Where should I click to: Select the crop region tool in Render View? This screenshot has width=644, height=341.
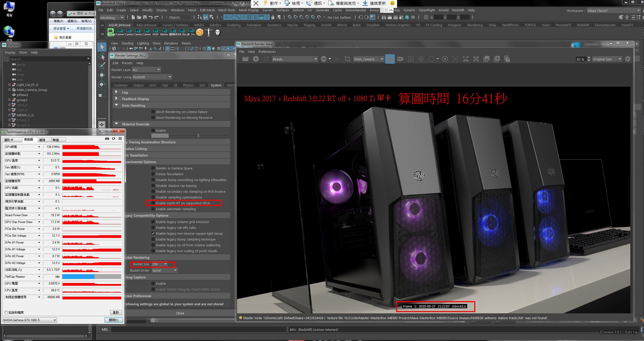tap(347, 59)
